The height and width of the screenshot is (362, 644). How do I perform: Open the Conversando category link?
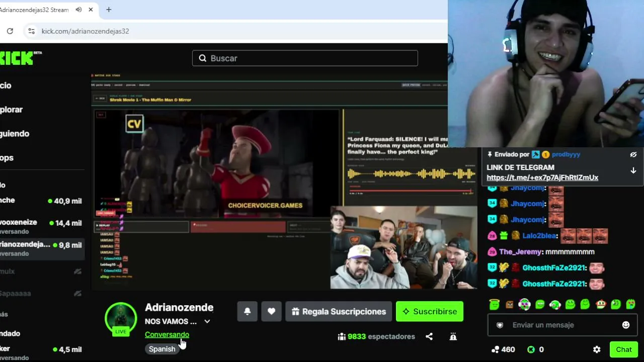tap(167, 335)
